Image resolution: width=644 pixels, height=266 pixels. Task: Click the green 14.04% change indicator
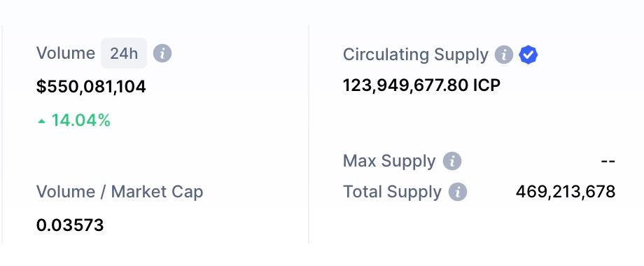point(74,120)
